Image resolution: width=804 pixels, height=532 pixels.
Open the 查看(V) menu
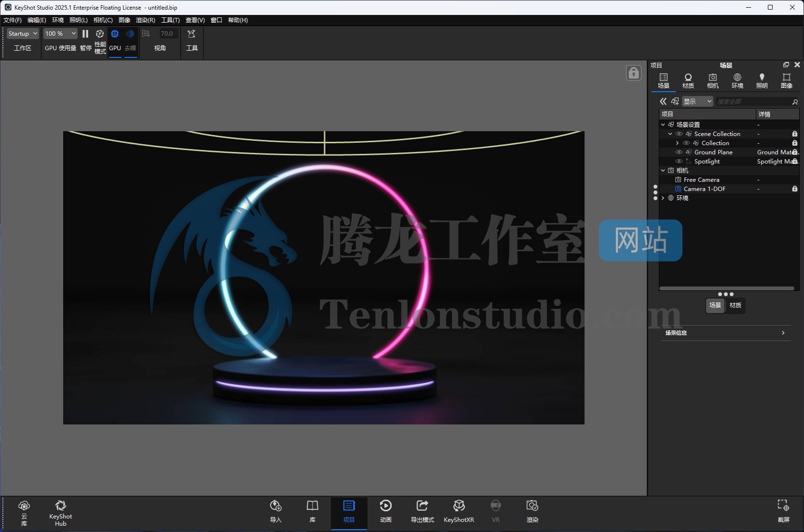tap(195, 20)
